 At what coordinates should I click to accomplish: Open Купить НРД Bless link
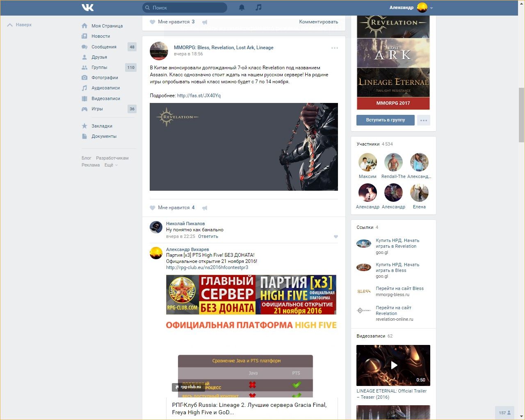point(397,267)
